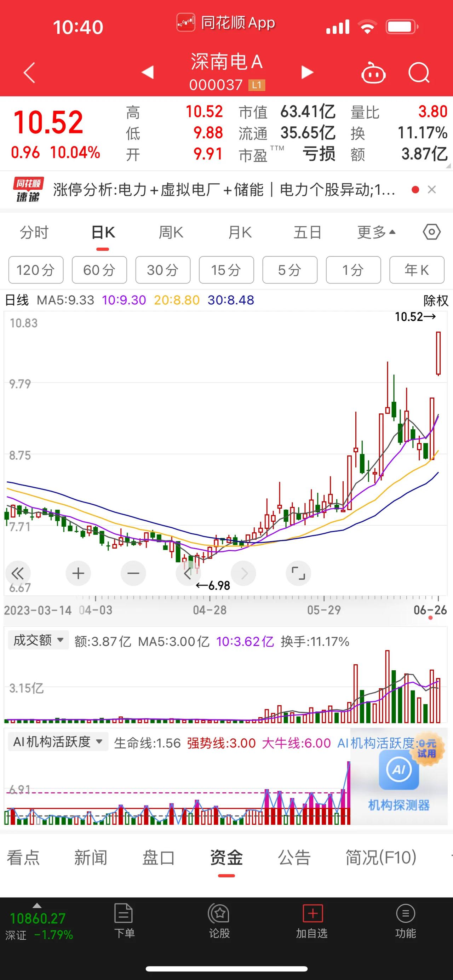Switch to 分时 chart tab
This screenshot has height=980, width=453.
click(34, 232)
